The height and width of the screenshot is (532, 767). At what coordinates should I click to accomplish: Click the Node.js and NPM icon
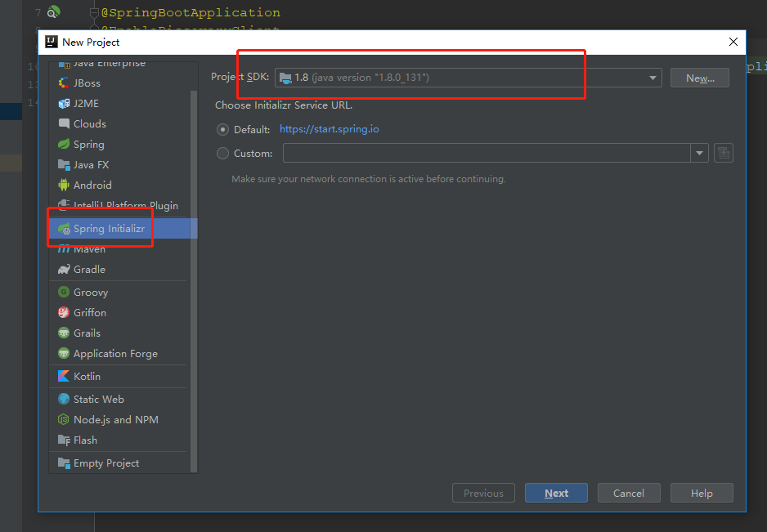[x=64, y=419]
